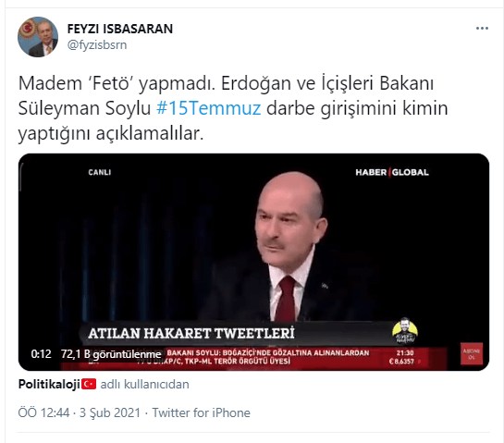The width and height of the screenshot is (504, 443).
Task: Click the 0:12 video duration label
Action: [x=41, y=354]
